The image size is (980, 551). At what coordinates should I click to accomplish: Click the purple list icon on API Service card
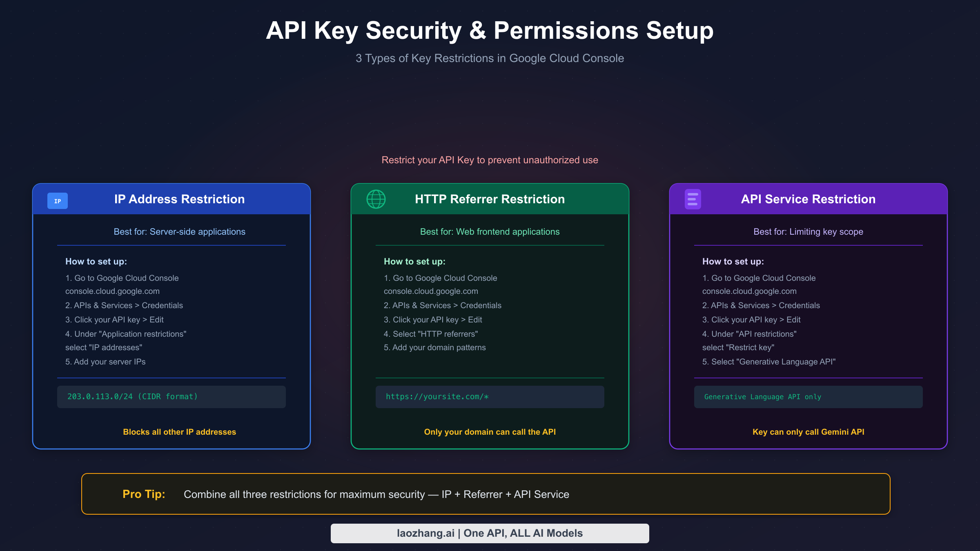693,199
